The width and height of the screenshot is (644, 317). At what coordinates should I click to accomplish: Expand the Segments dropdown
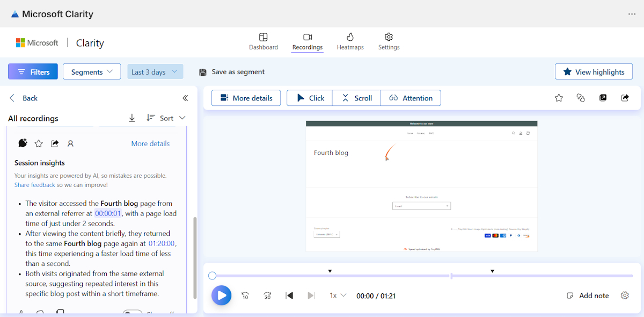pyautogui.click(x=92, y=71)
